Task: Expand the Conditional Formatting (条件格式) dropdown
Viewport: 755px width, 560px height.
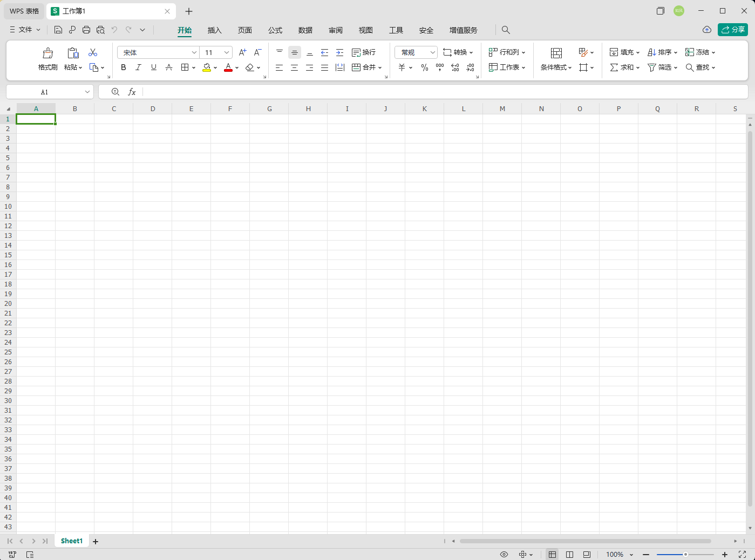Action: pos(570,67)
